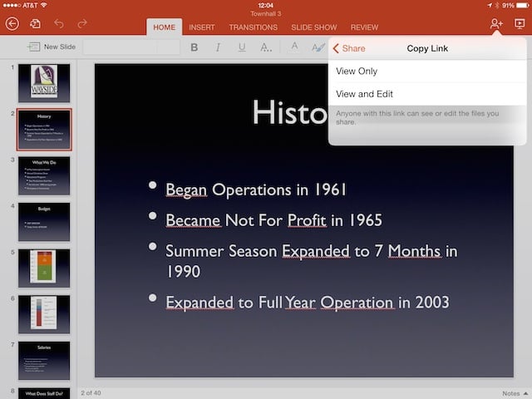Screen dimensions: 532x399
Task: Start the slideshow presentation icon
Action: 520,24
